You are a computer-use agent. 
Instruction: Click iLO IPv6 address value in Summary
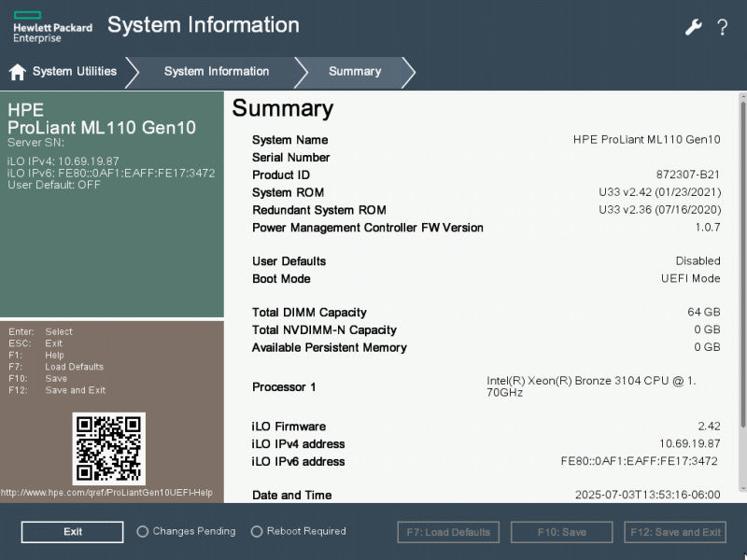point(639,461)
